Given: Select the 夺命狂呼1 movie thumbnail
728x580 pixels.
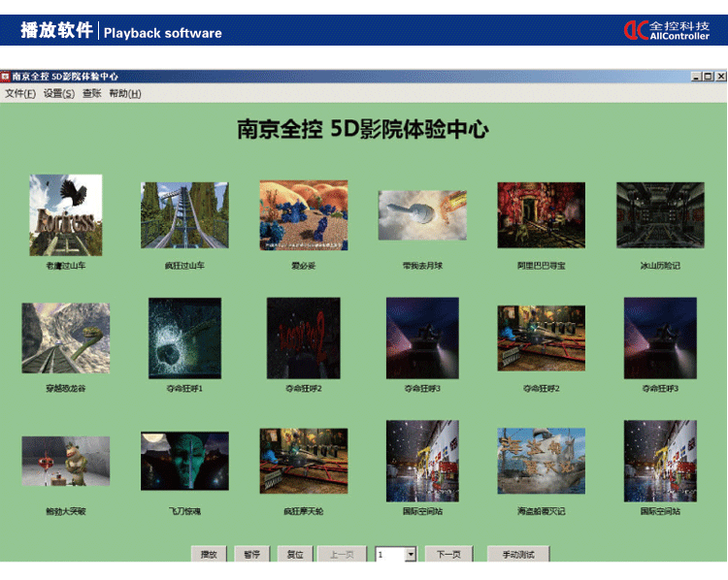Looking at the screenshot, I should (184, 338).
